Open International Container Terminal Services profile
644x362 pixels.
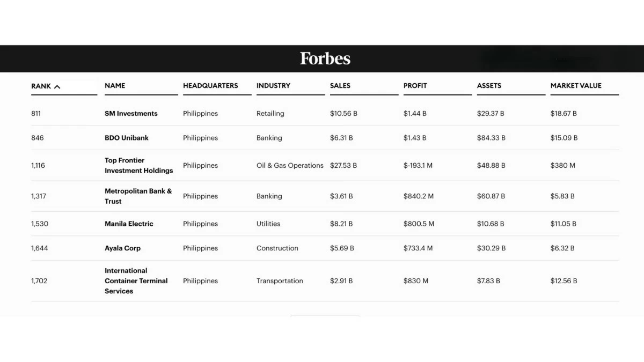tap(136, 281)
